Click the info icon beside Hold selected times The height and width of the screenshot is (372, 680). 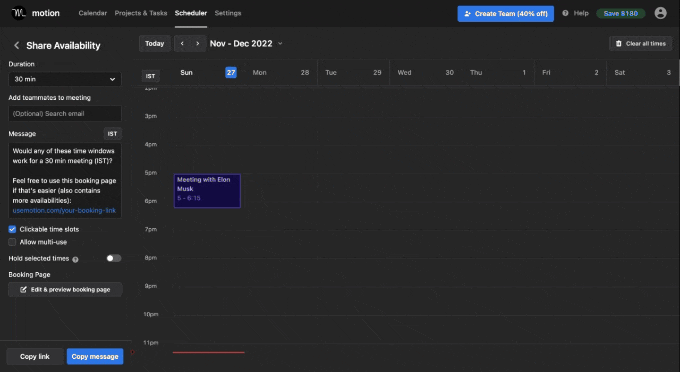[75, 259]
